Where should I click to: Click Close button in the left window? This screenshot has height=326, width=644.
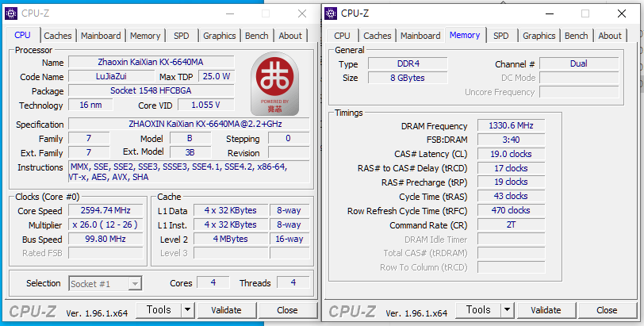[287, 310]
